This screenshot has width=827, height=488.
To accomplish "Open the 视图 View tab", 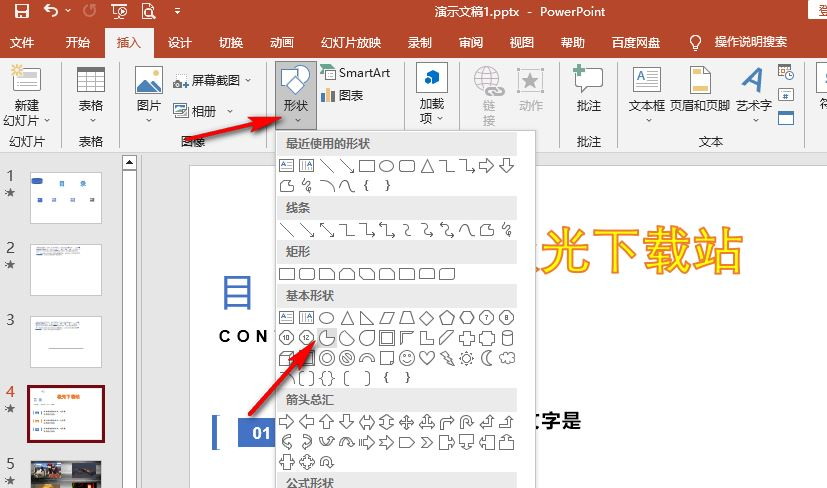I will [522, 42].
